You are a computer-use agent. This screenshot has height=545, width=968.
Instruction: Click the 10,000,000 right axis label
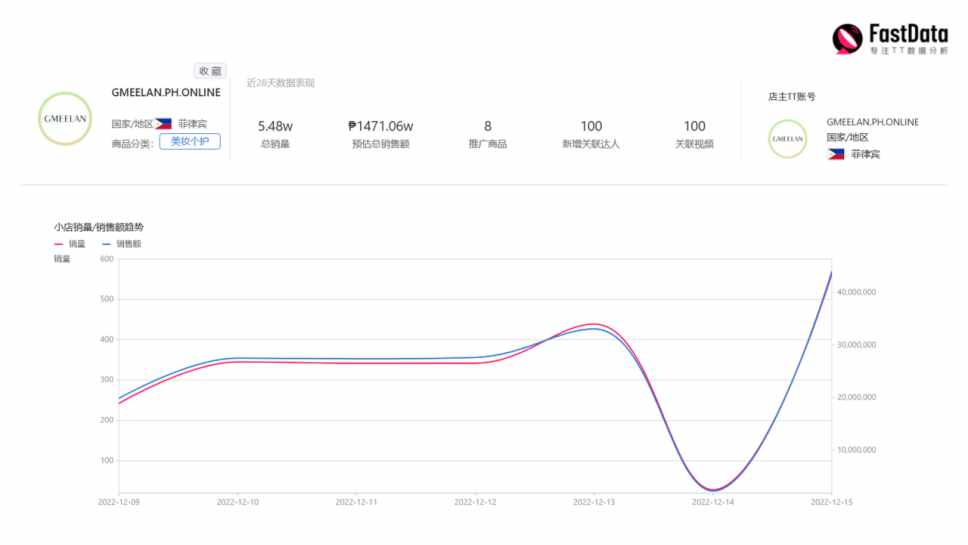(856, 450)
